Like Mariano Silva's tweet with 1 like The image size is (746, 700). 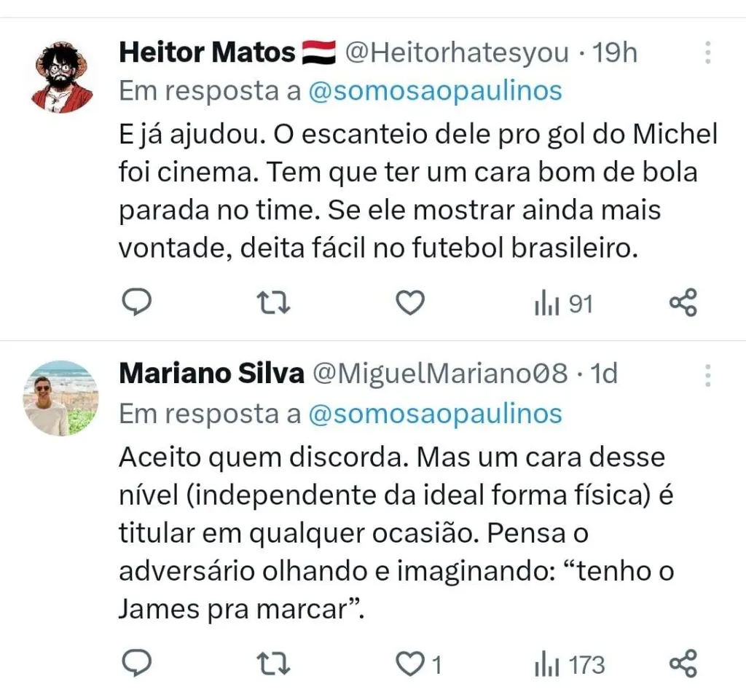pos(410,664)
